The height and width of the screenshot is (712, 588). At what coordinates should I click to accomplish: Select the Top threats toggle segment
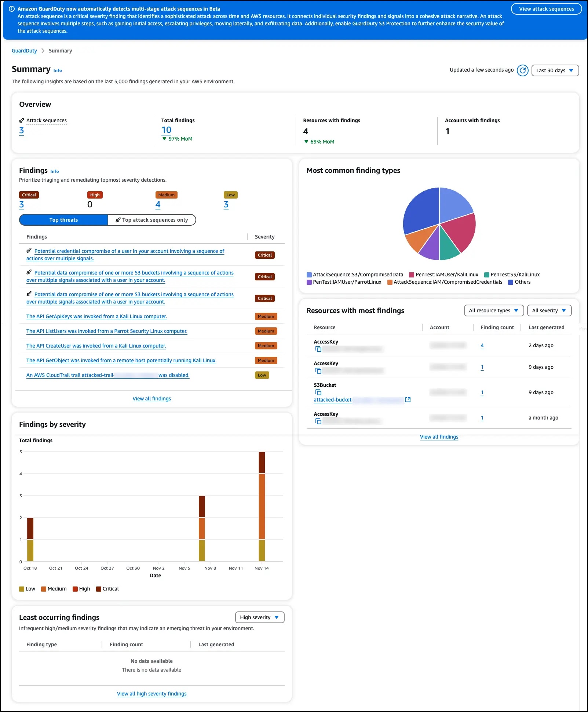63,220
